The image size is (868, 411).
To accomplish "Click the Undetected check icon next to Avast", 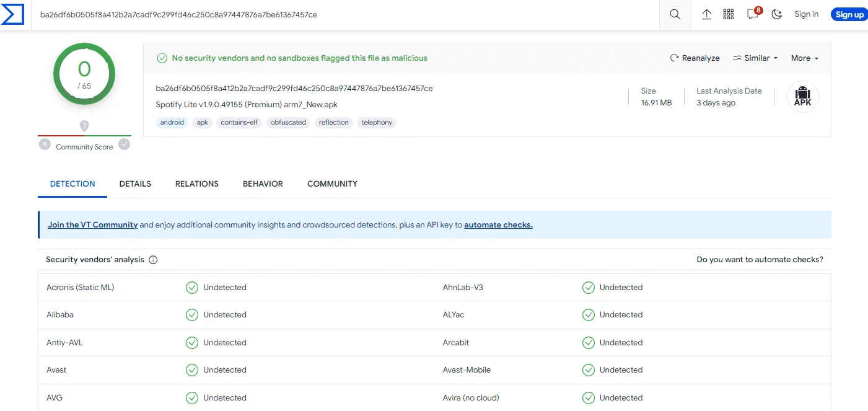I will (192, 370).
